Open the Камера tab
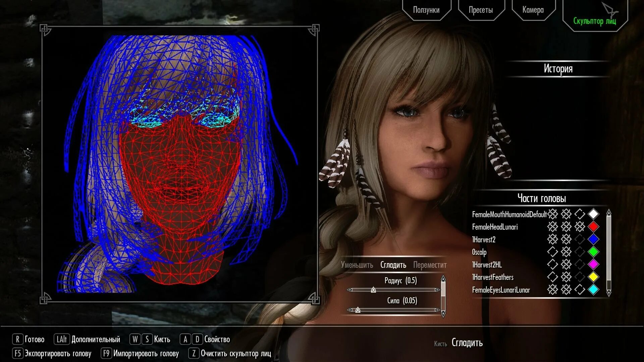This screenshot has width=644, height=362. [x=533, y=10]
